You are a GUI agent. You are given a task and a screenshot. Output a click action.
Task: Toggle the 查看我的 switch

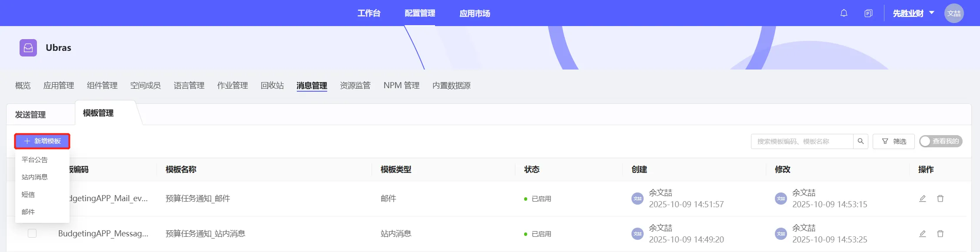(x=940, y=141)
